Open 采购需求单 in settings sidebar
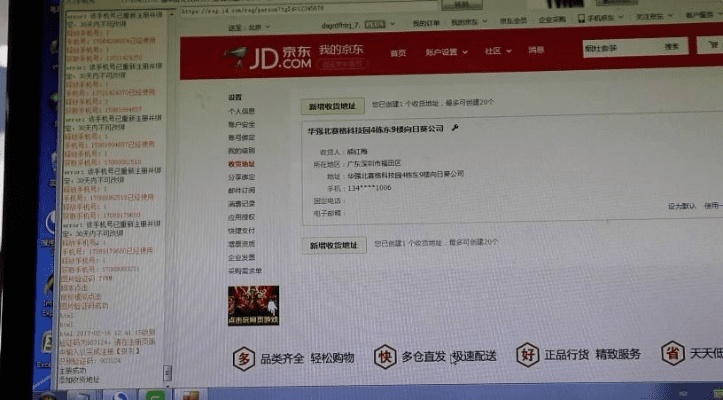723x400 pixels. [245, 271]
